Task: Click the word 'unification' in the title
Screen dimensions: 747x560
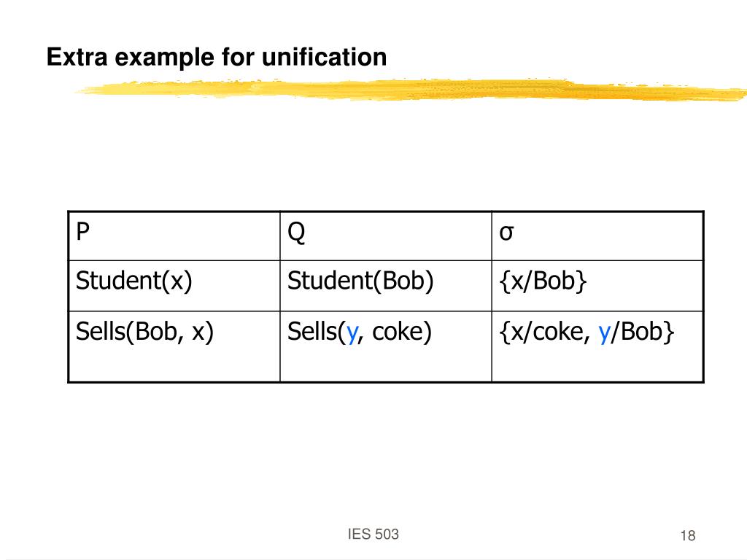Action: 324,57
